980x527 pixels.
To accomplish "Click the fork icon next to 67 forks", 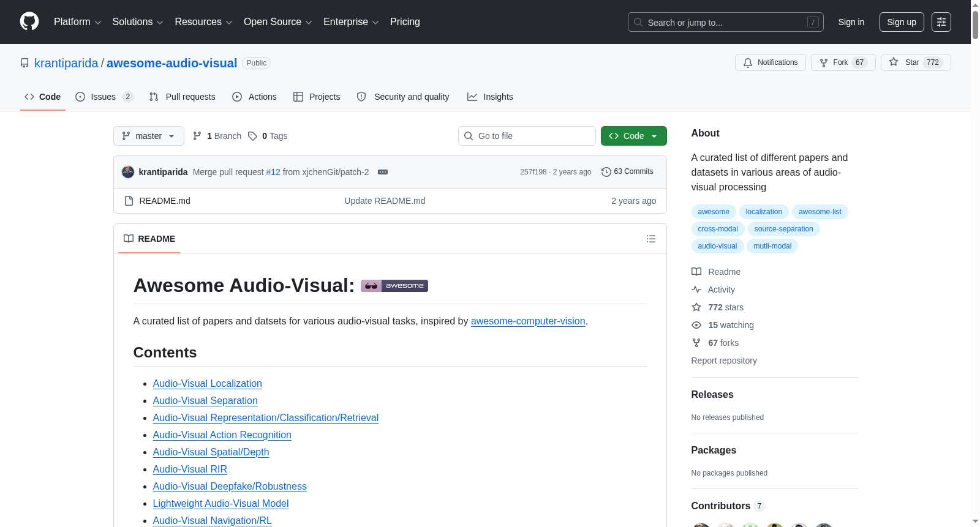I will [x=696, y=343].
